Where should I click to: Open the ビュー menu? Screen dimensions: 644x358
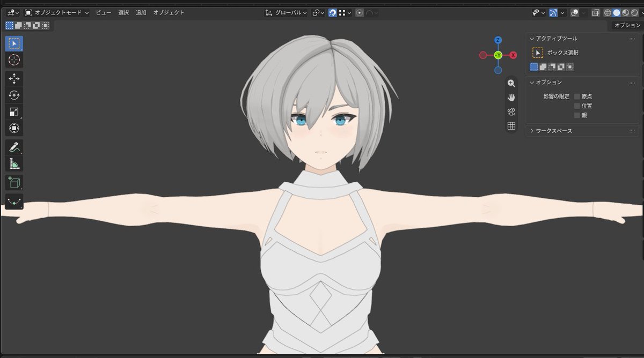[x=104, y=12]
